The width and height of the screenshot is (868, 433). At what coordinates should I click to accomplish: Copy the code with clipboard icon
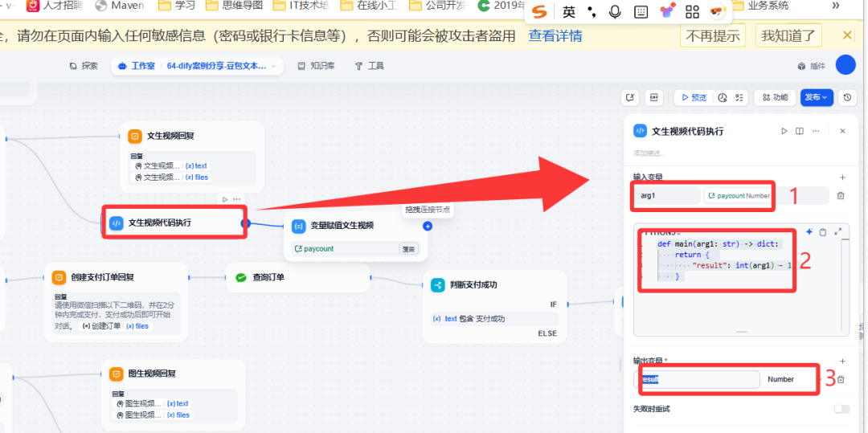pyautogui.click(x=823, y=232)
